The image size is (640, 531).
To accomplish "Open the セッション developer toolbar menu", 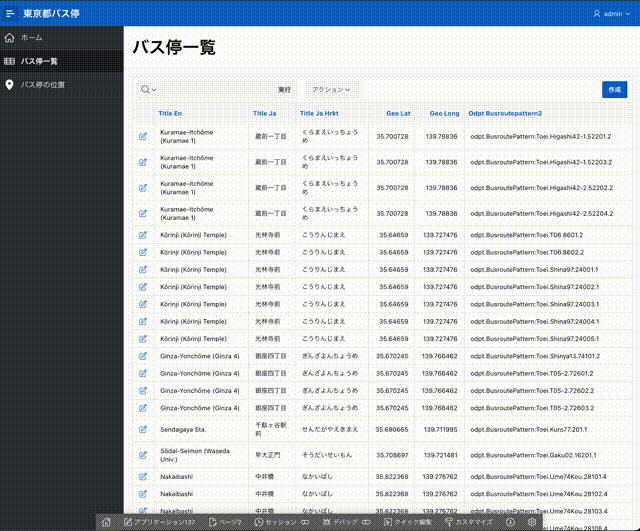I will 282,522.
